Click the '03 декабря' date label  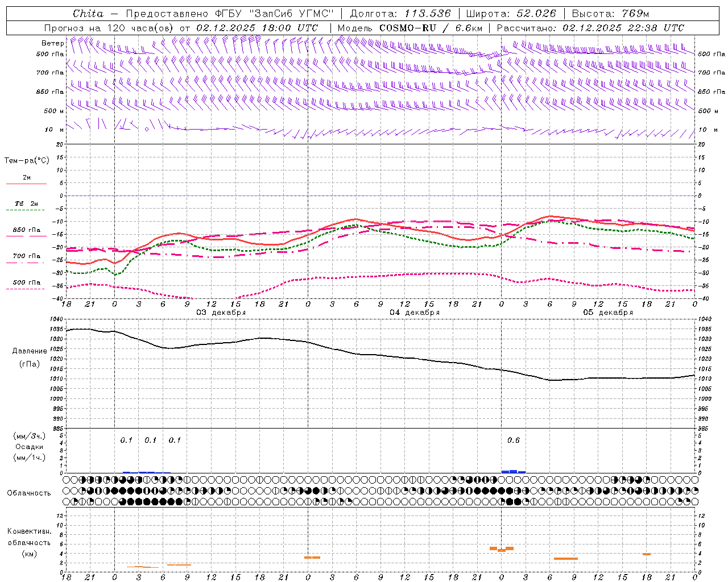click(x=221, y=313)
